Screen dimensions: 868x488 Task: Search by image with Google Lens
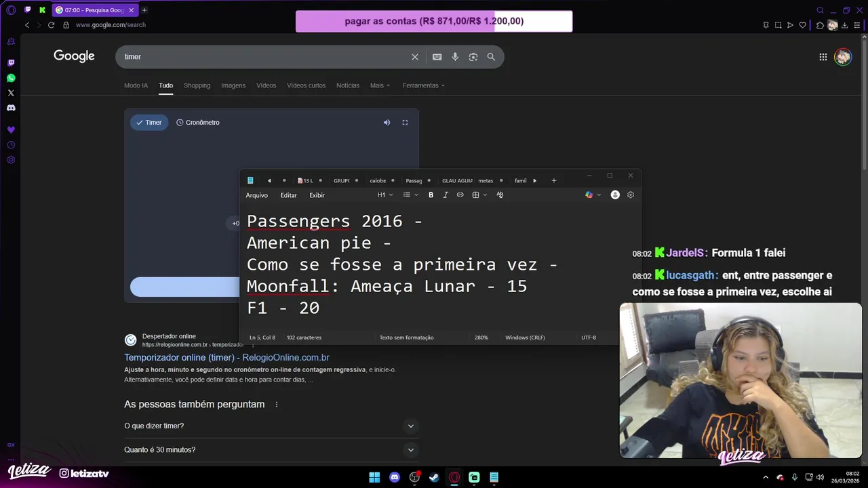[473, 57]
